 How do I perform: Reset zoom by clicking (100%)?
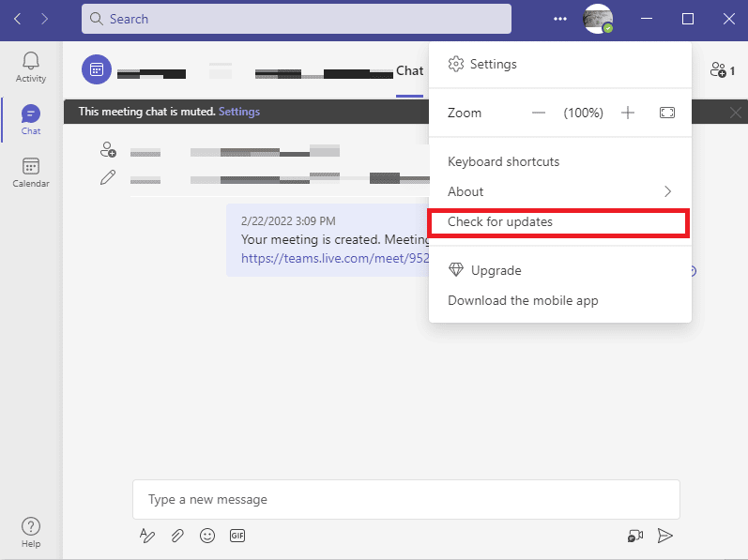(x=583, y=113)
